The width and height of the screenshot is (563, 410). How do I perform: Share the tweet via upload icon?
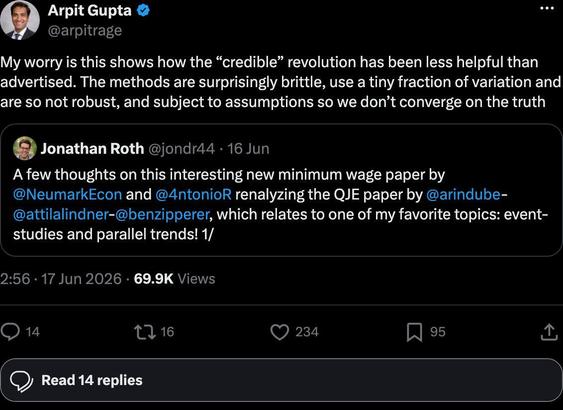549,332
